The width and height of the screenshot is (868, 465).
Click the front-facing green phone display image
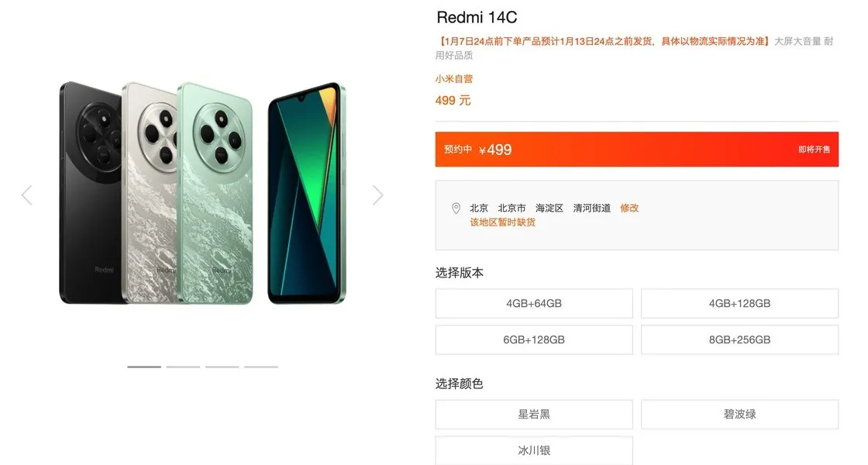[307, 194]
